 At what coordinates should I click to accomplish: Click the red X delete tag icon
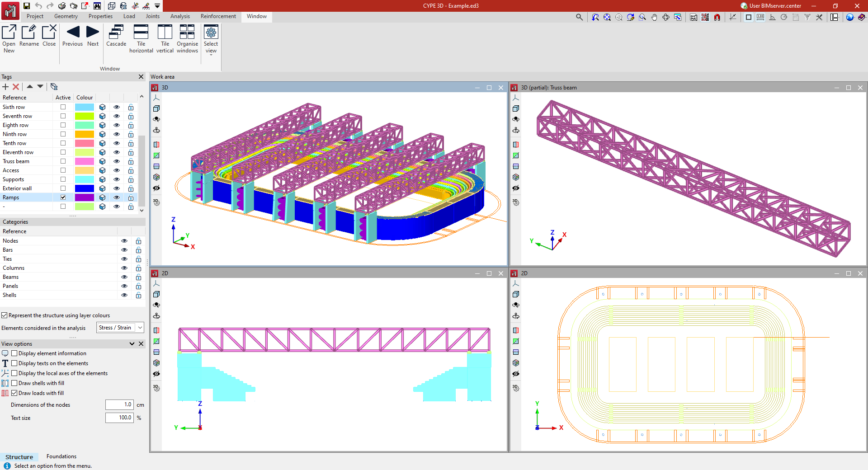pos(16,87)
